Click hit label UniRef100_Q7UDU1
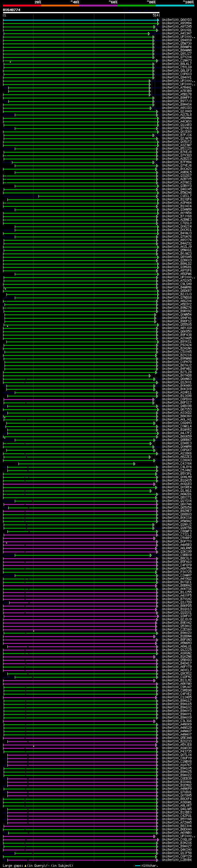This screenshot has width=197, height=868. tap(177, 792)
